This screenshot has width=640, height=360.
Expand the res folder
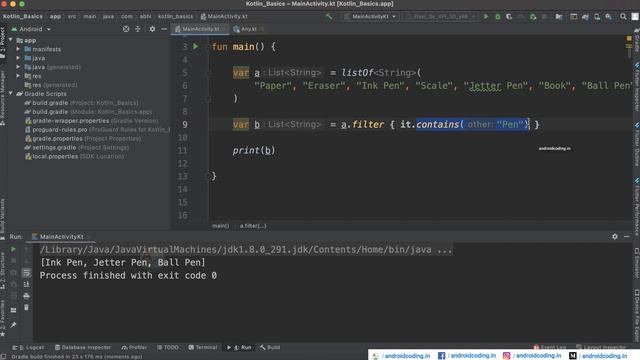(18, 76)
